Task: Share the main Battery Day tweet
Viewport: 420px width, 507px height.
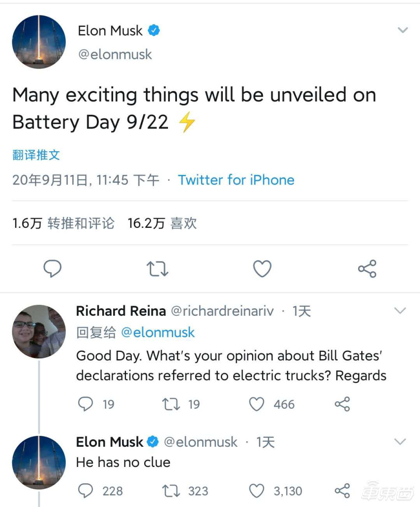Action: click(367, 269)
